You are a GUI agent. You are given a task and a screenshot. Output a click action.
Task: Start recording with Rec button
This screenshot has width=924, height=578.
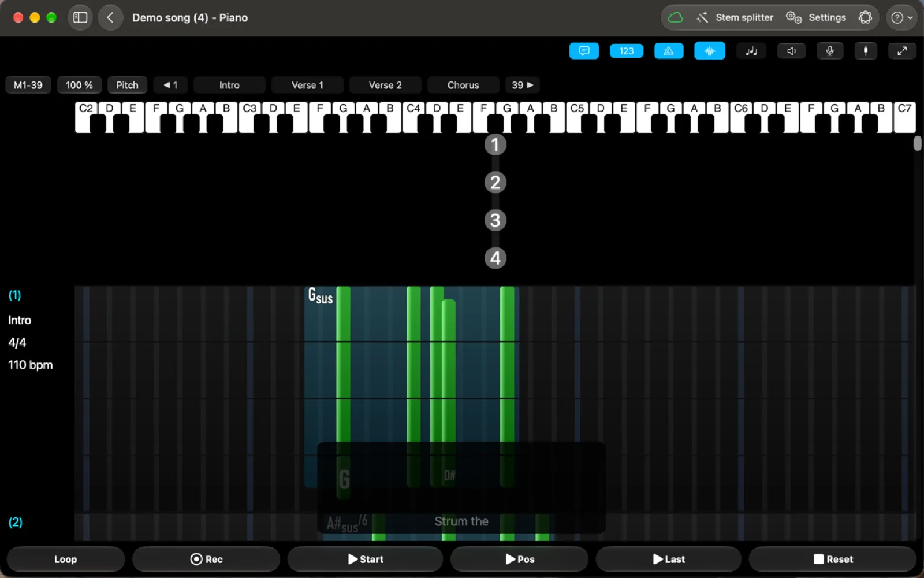206,559
